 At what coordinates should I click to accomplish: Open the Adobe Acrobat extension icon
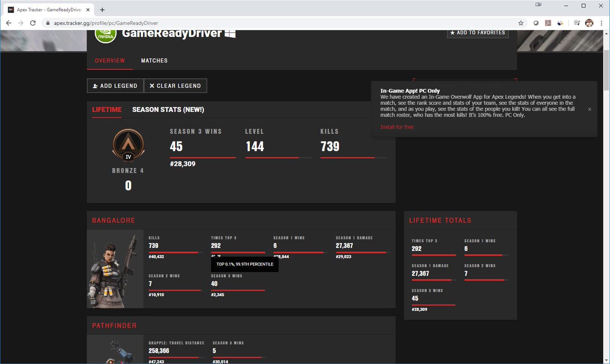[x=548, y=23]
